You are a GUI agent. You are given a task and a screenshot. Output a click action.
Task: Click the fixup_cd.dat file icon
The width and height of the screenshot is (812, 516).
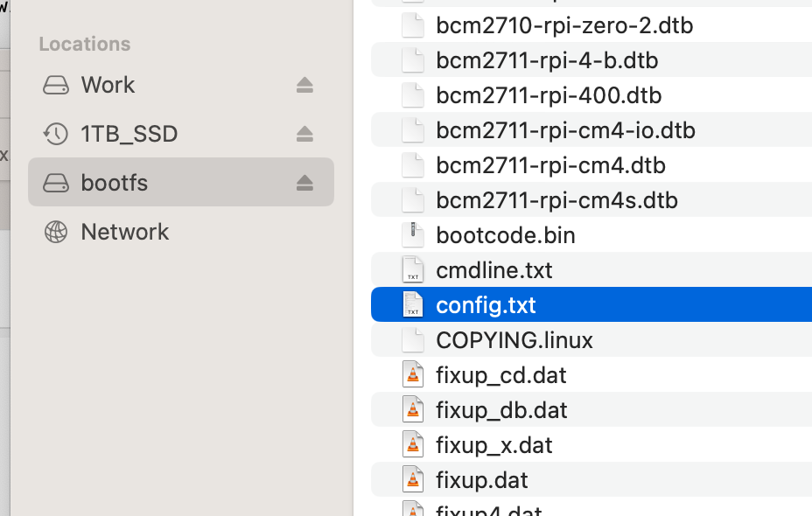412,374
